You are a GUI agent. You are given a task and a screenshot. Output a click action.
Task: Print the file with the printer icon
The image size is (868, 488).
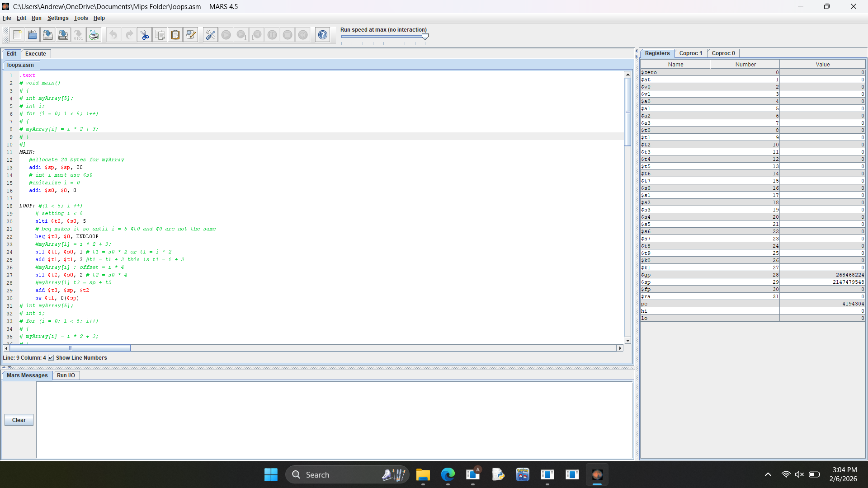(94, 35)
